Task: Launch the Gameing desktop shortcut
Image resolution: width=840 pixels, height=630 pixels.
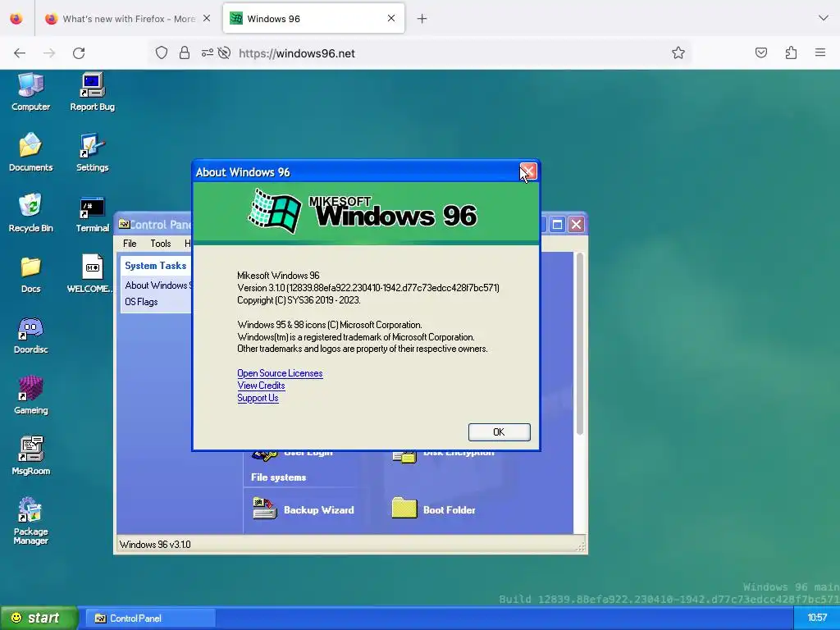Action: click(30, 395)
